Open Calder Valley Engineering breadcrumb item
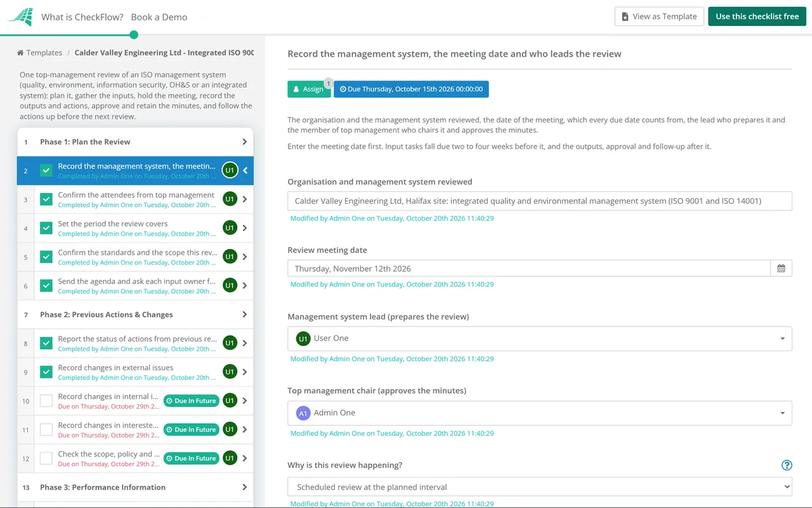812x508 pixels. [164, 53]
